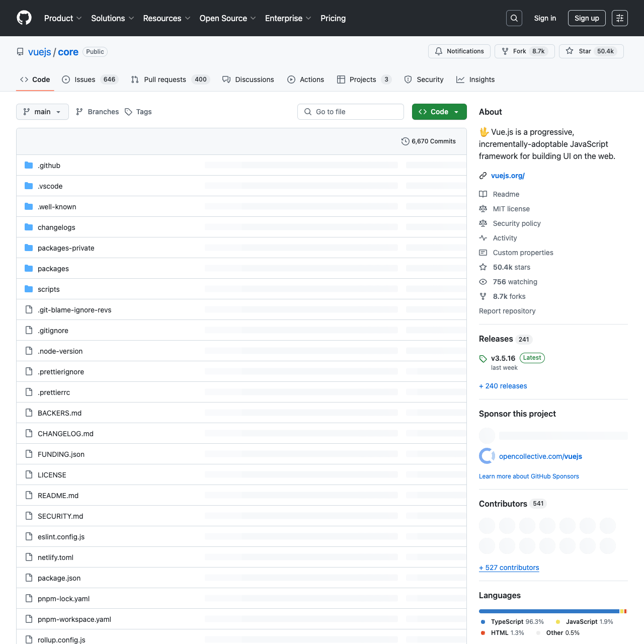Click the repository icon beside vuejs

[20, 52]
